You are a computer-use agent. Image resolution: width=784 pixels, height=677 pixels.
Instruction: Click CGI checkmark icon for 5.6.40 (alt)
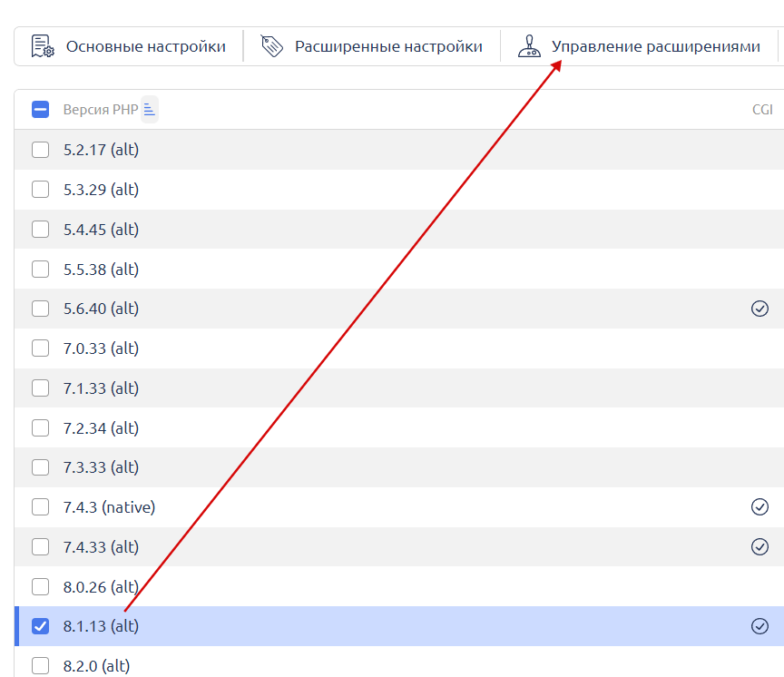[x=759, y=309]
